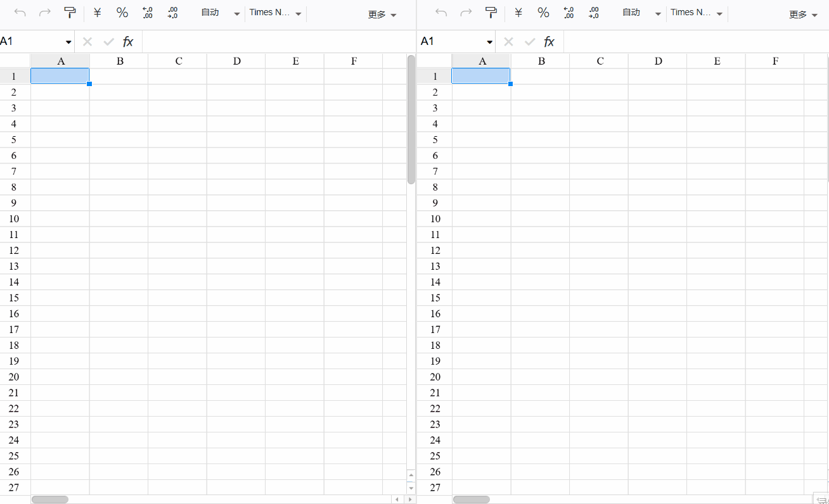The height and width of the screenshot is (504, 829).
Task: Confirm formula entry checkmark in left sheet
Action: pos(108,42)
